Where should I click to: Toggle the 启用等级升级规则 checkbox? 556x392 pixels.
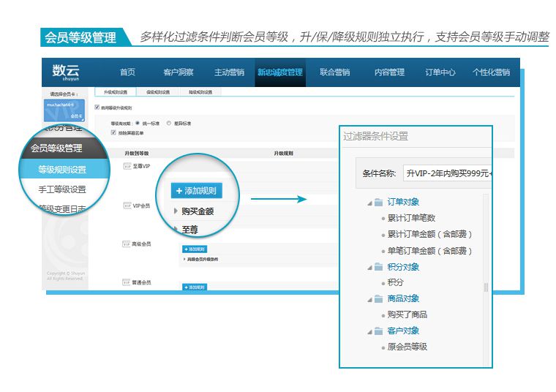click(97, 108)
